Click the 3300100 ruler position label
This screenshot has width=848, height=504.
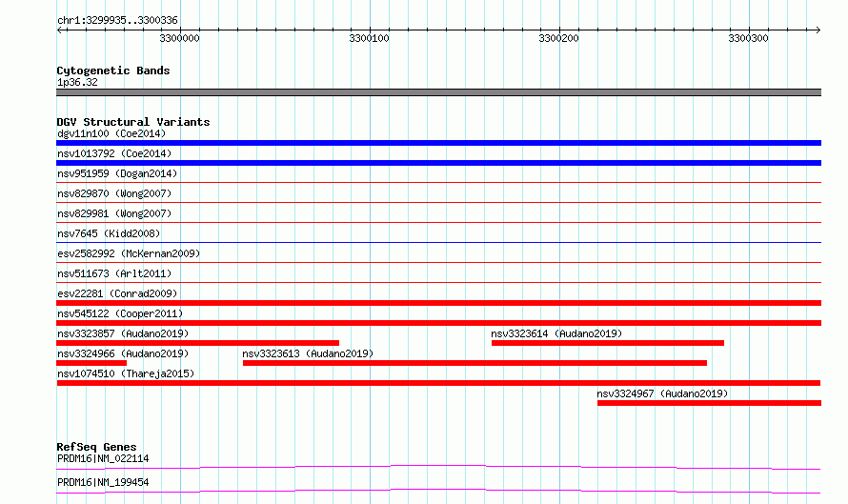pyautogui.click(x=369, y=38)
